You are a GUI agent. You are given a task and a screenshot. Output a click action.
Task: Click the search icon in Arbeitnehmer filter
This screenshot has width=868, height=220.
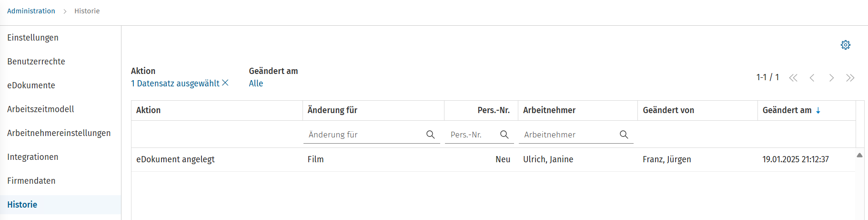(x=624, y=135)
